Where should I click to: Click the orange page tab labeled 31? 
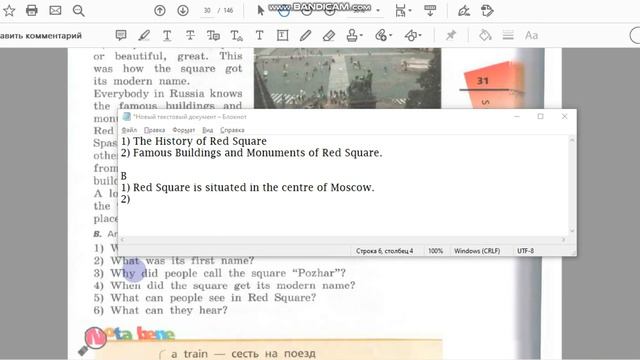[x=491, y=84]
